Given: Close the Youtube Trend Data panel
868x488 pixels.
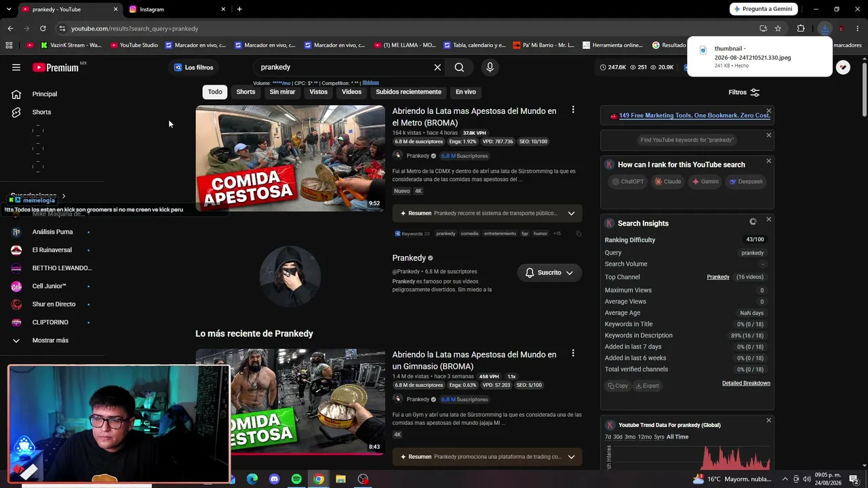Looking at the screenshot, I should point(768,420).
